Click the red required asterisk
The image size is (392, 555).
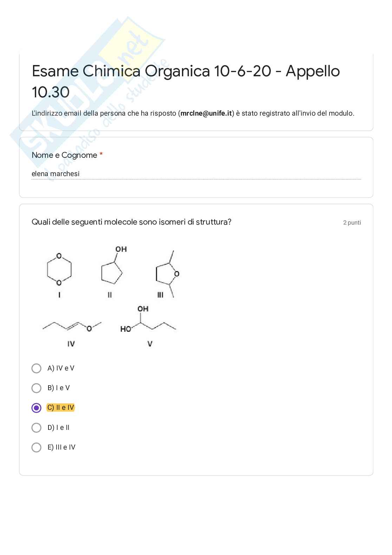[101, 155]
